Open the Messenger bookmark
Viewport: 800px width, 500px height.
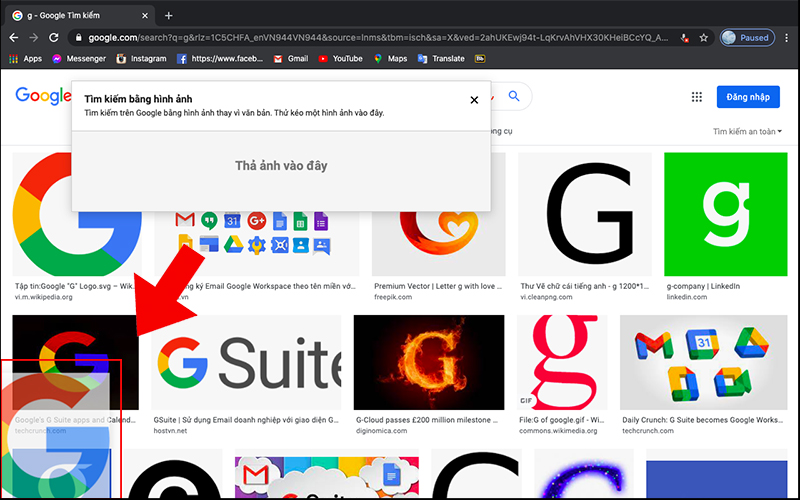click(x=79, y=59)
